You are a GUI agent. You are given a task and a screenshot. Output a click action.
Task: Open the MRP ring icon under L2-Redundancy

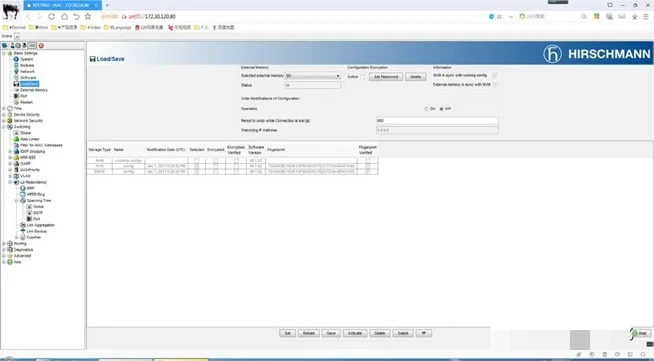(23, 188)
